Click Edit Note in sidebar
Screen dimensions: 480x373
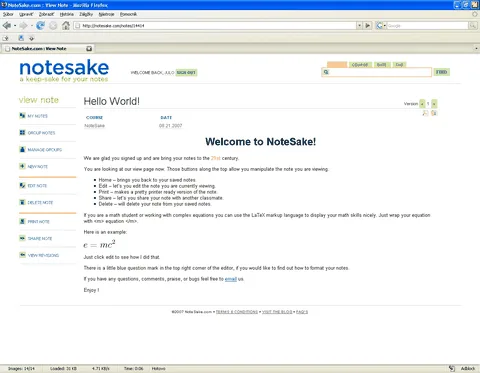point(37,186)
